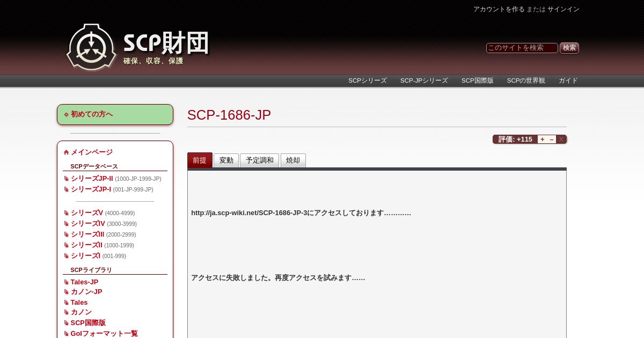Image resolution: width=644 pixels, height=338 pixels.
Task: Open SCPの世界観 top menu
Action: pos(526,80)
